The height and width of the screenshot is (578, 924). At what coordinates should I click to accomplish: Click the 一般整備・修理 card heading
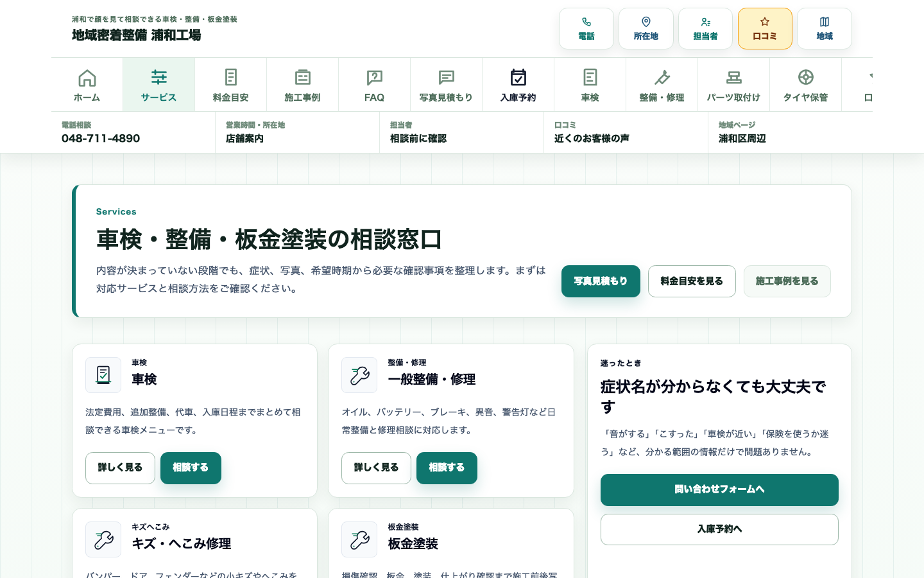coord(432,380)
